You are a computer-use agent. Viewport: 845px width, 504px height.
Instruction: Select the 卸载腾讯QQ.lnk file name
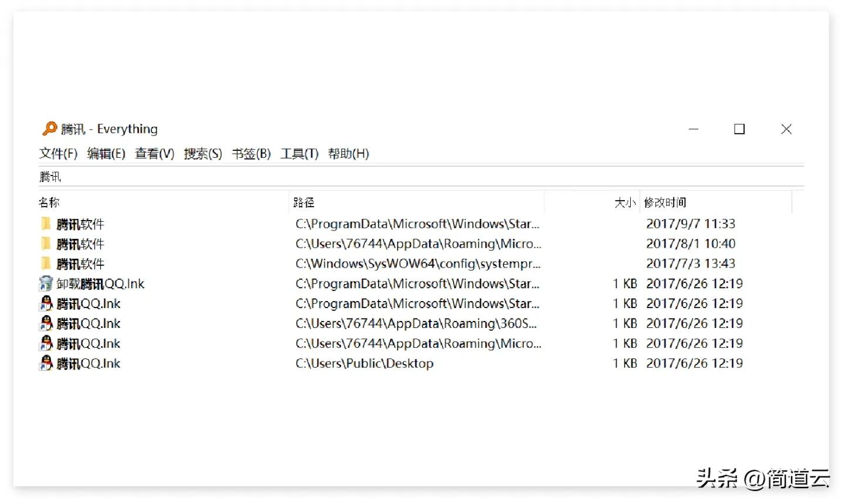[100, 284]
